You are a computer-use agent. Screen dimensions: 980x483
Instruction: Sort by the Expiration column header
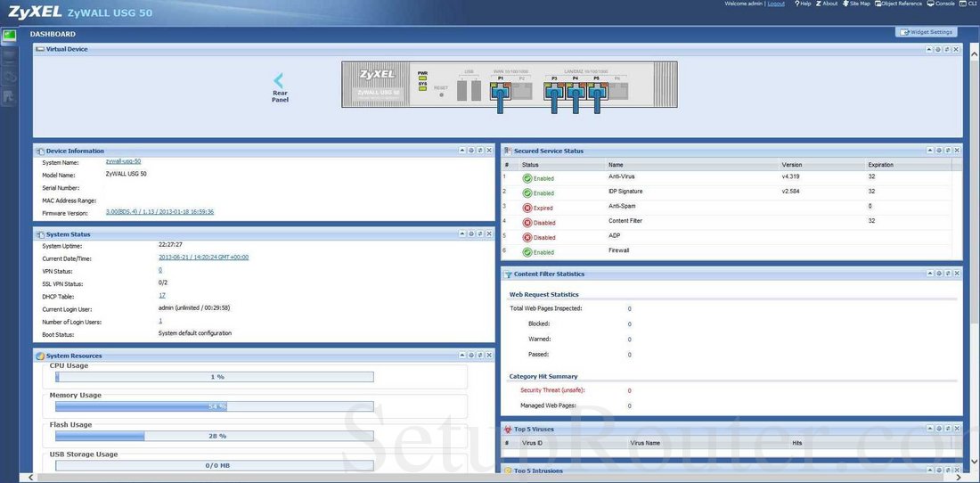908,165
